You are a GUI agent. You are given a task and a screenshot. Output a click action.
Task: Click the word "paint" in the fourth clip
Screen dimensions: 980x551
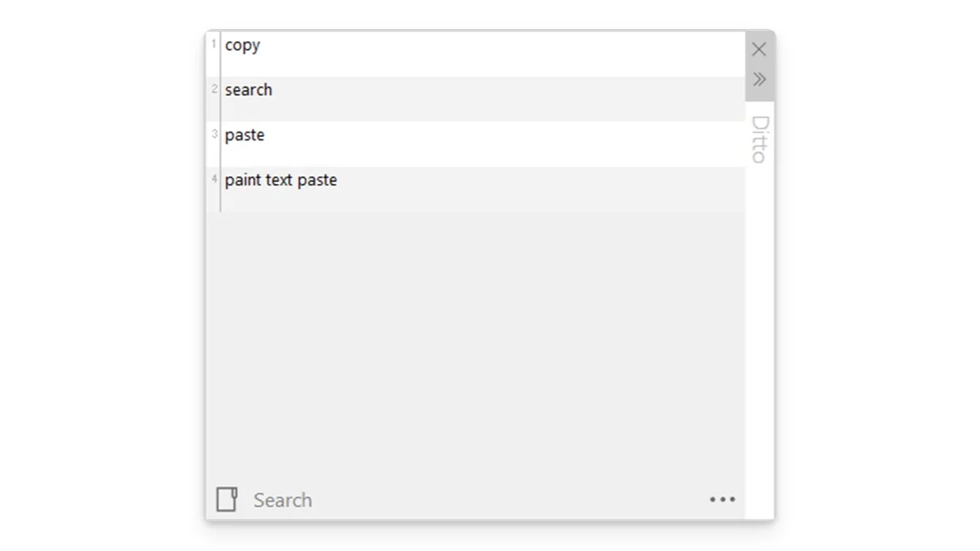pyautogui.click(x=242, y=181)
